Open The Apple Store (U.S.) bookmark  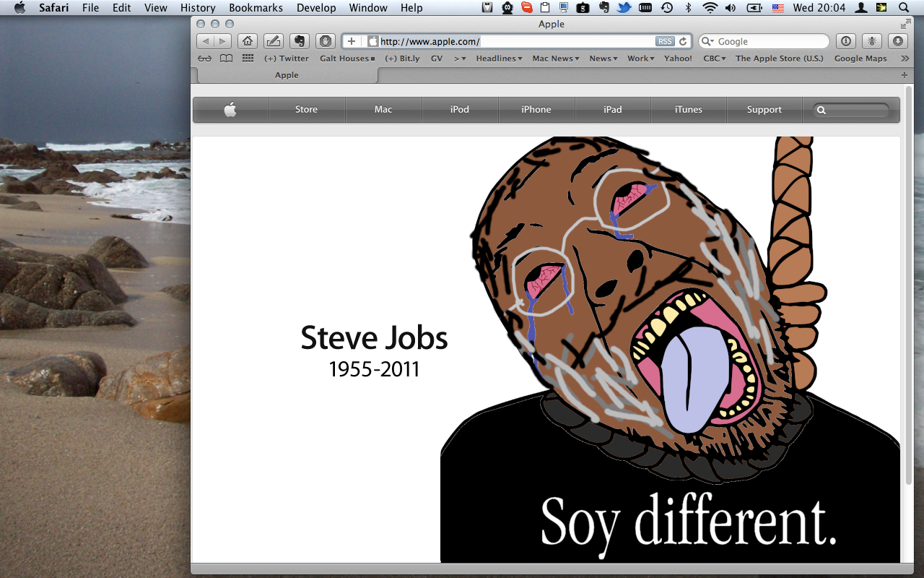pyautogui.click(x=779, y=59)
